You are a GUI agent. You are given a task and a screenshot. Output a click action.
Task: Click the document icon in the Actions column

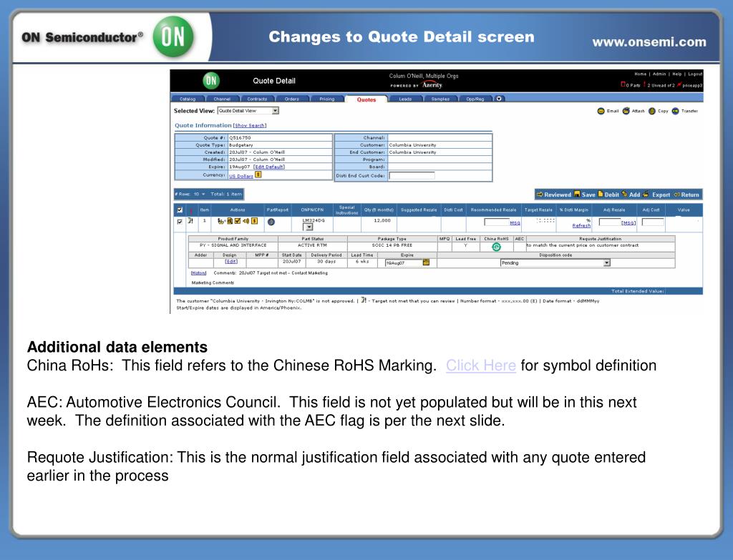coord(230,221)
